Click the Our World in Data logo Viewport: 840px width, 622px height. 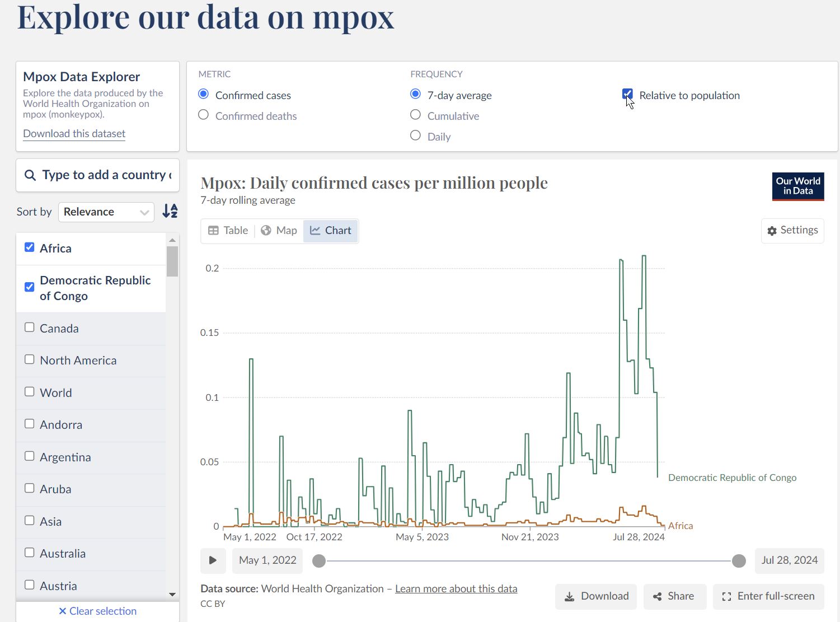coord(797,186)
